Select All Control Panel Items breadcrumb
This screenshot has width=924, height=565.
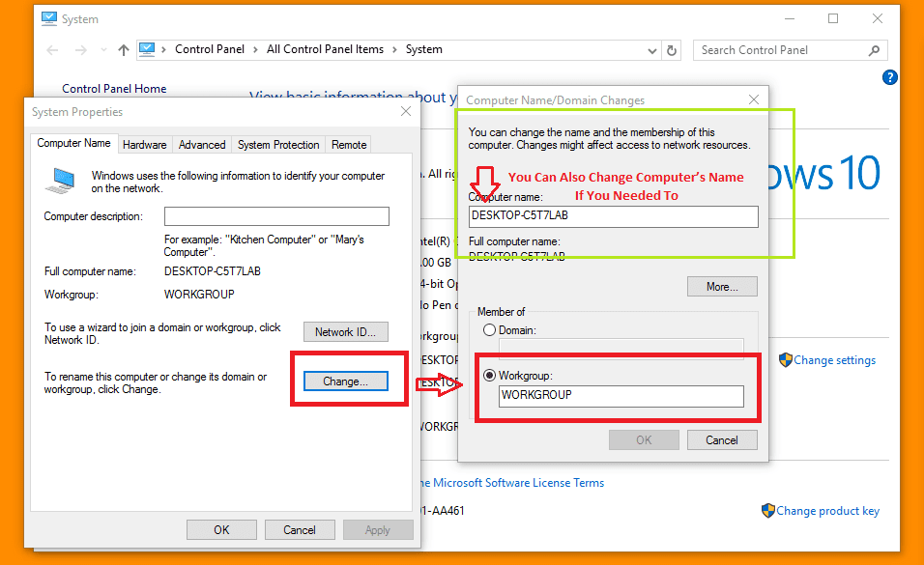(325, 49)
